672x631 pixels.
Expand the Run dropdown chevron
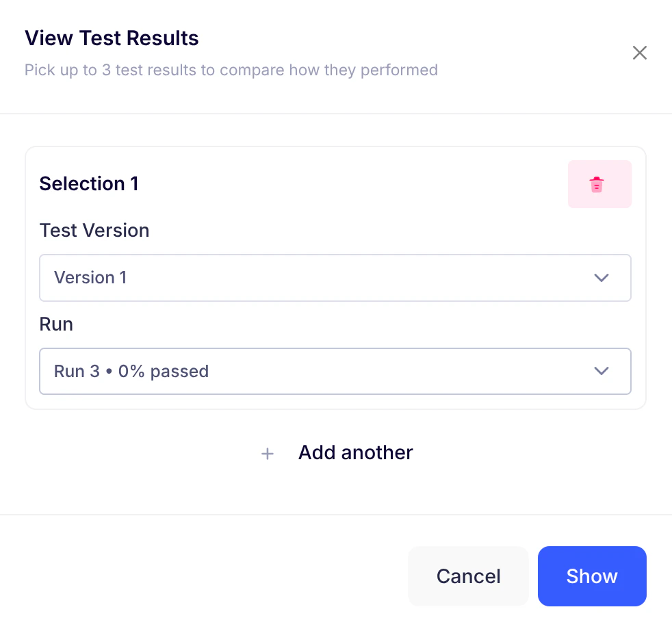tap(602, 372)
